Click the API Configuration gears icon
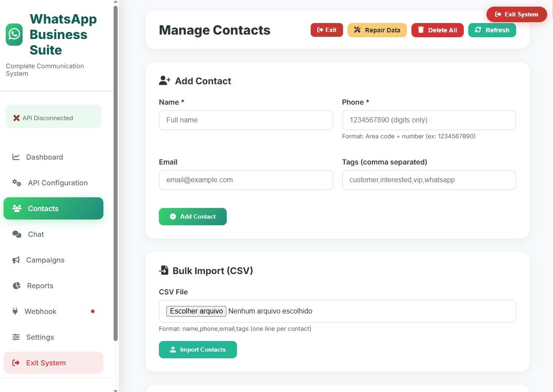Image resolution: width=553 pixels, height=392 pixels. [x=17, y=183]
